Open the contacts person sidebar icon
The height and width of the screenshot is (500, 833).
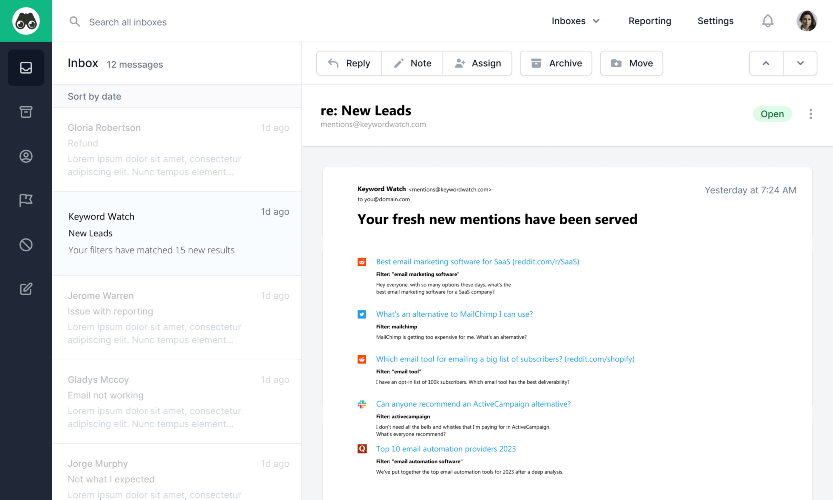tap(26, 156)
